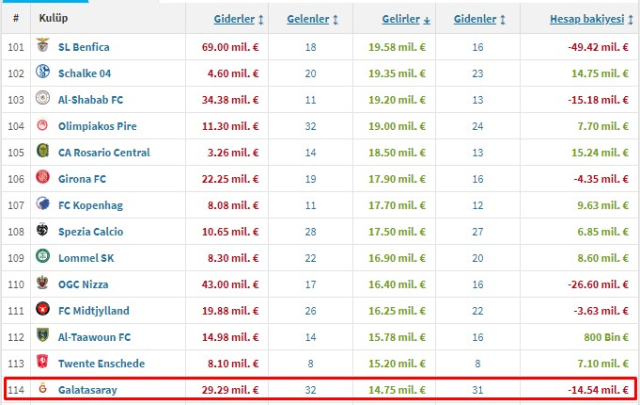Screen dimensions: 640x405
Task: Open the Girona FC club link
Action: [82, 179]
